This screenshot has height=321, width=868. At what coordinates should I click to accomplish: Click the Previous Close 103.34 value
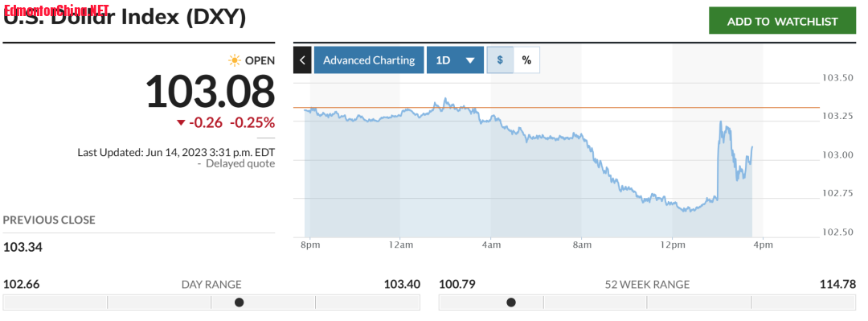pos(23,247)
